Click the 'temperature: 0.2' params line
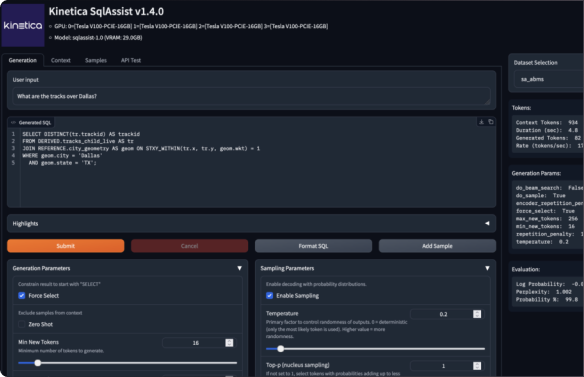The width and height of the screenshot is (584, 377). click(542, 242)
